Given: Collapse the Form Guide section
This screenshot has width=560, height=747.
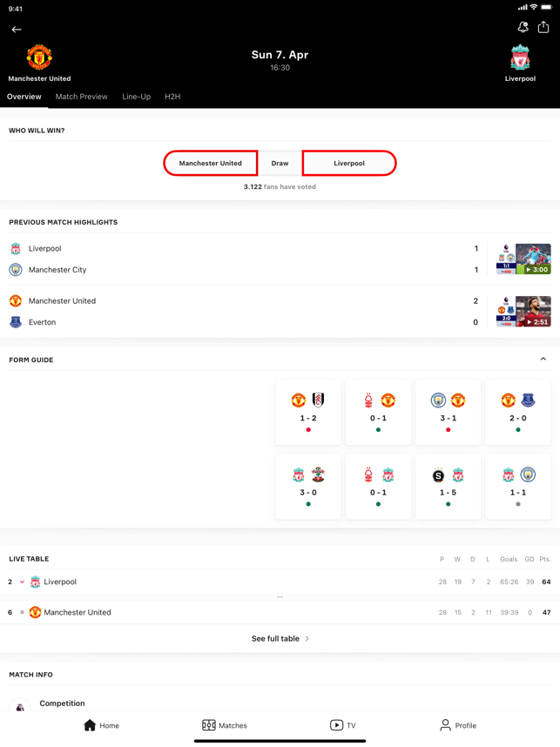Looking at the screenshot, I should click(x=543, y=360).
